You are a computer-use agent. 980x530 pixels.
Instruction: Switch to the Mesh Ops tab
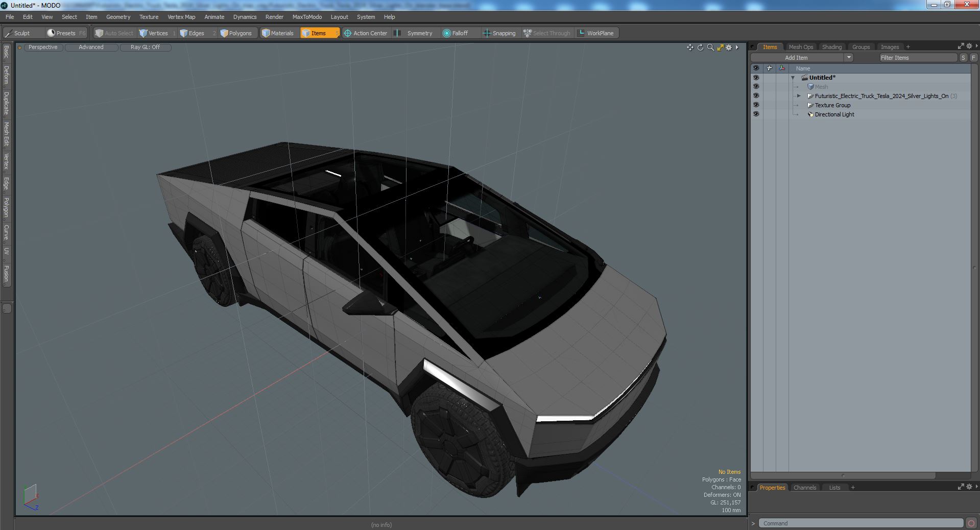pyautogui.click(x=800, y=47)
